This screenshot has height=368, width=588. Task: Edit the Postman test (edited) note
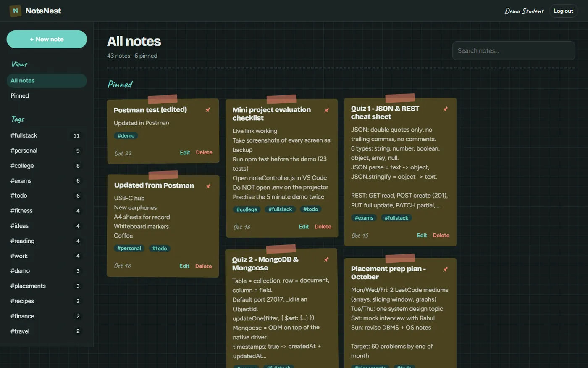185,153
